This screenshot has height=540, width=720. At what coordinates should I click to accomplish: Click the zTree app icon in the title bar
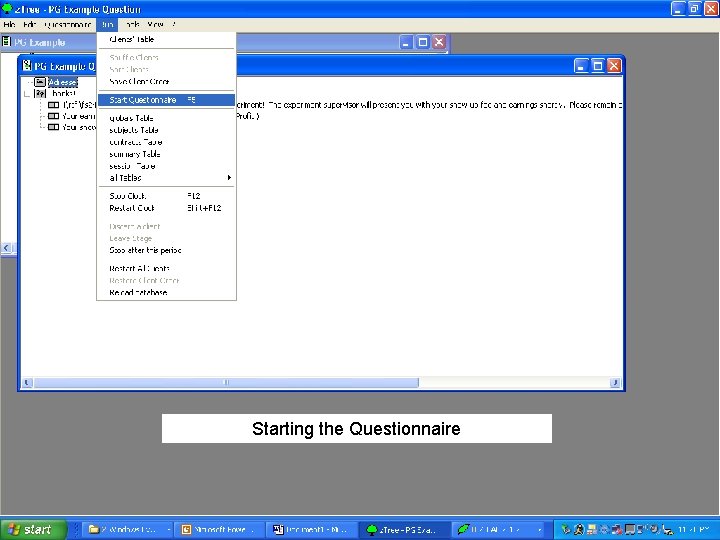pyautogui.click(x=6, y=8)
